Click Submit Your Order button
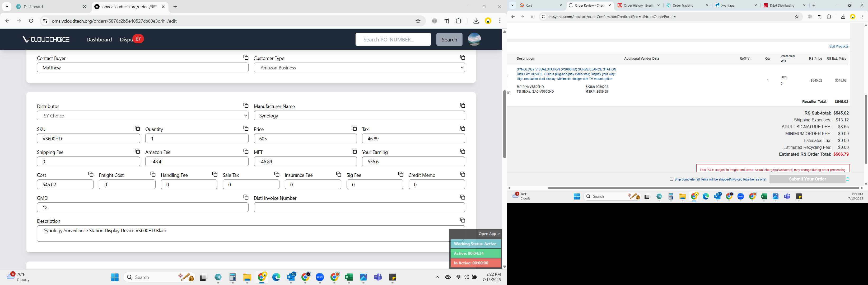This screenshot has width=868, height=285. 807,179
